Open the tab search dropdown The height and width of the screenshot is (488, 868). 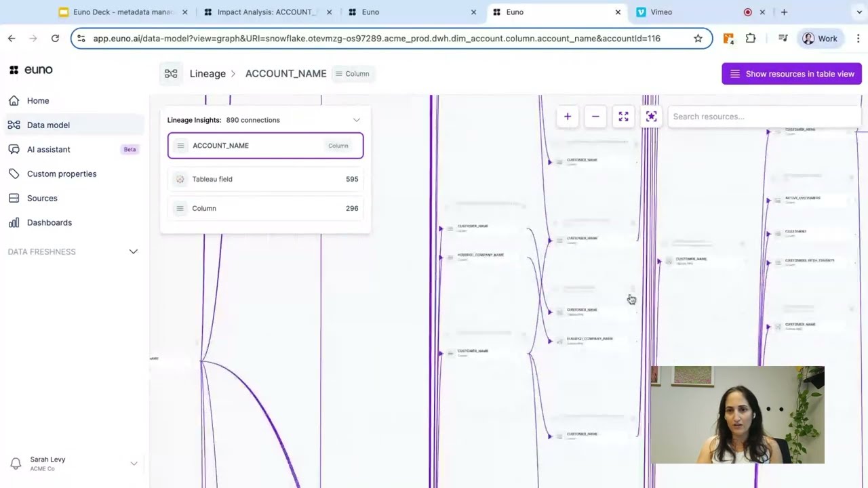coord(859,12)
